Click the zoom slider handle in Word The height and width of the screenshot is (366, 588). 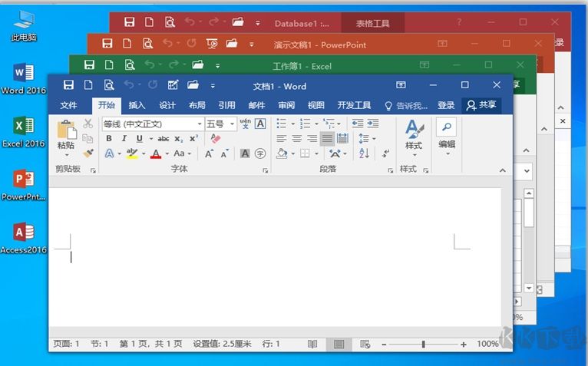pyautogui.click(x=424, y=344)
